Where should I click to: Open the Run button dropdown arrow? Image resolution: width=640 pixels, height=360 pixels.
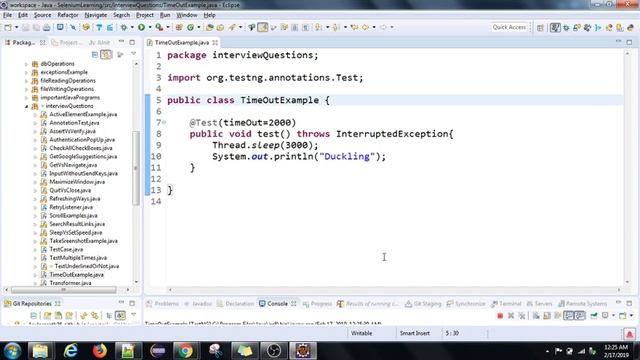point(150,27)
